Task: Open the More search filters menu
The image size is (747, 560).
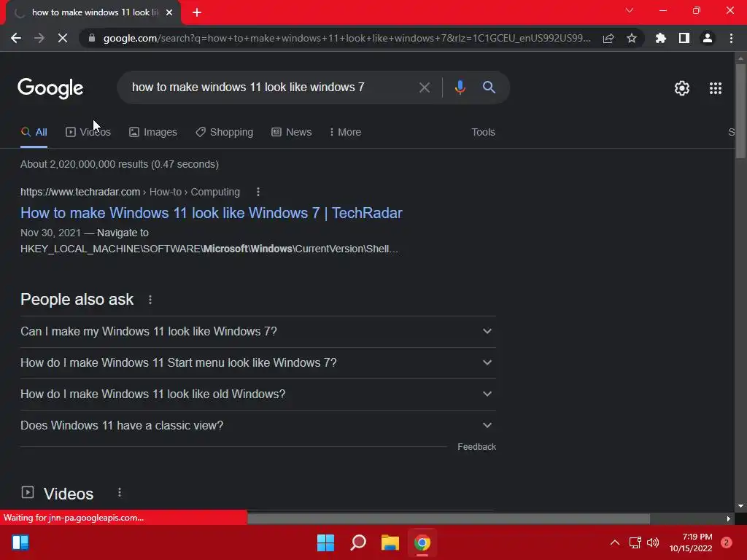Action: point(345,133)
